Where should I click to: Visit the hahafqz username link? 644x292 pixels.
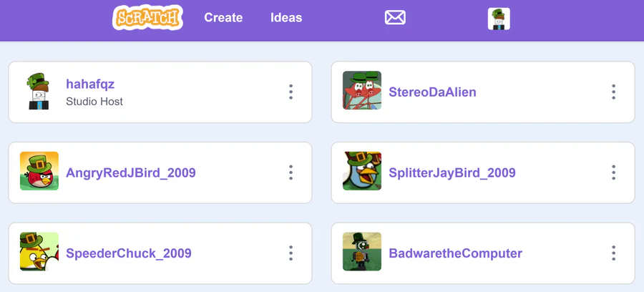(x=90, y=84)
